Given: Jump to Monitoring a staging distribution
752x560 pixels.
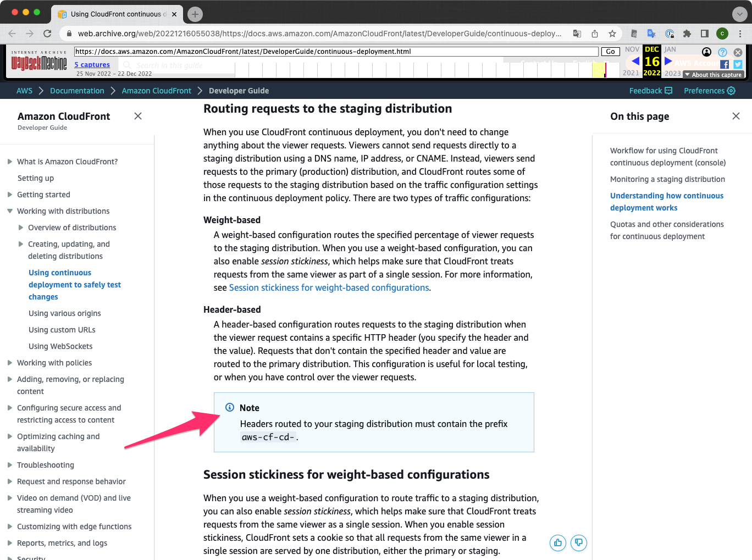Looking at the screenshot, I should [667, 179].
